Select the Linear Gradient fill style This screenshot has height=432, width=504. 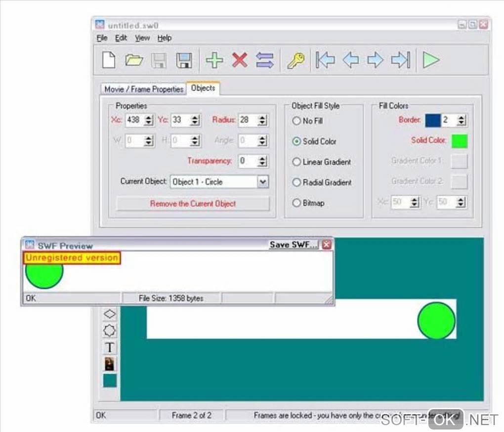(x=296, y=162)
